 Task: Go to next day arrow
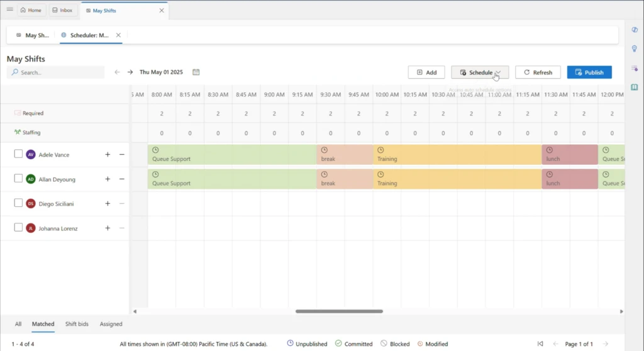[x=130, y=72]
